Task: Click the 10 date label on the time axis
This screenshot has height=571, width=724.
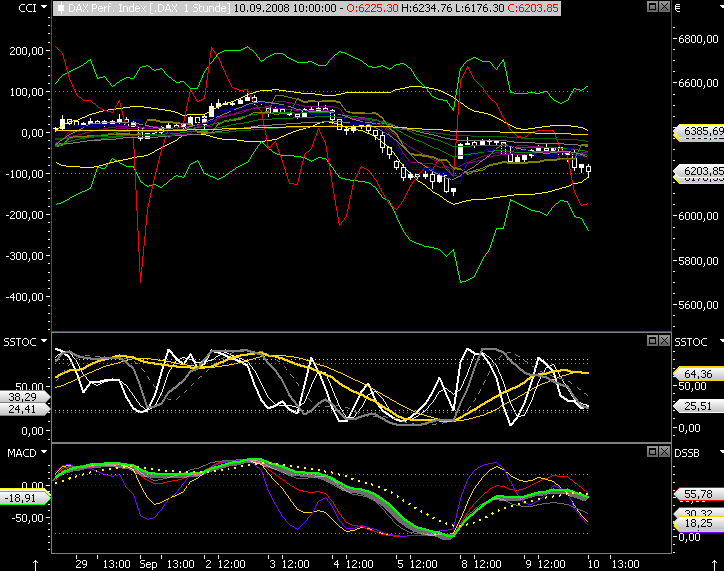Action: pyautogui.click(x=593, y=564)
